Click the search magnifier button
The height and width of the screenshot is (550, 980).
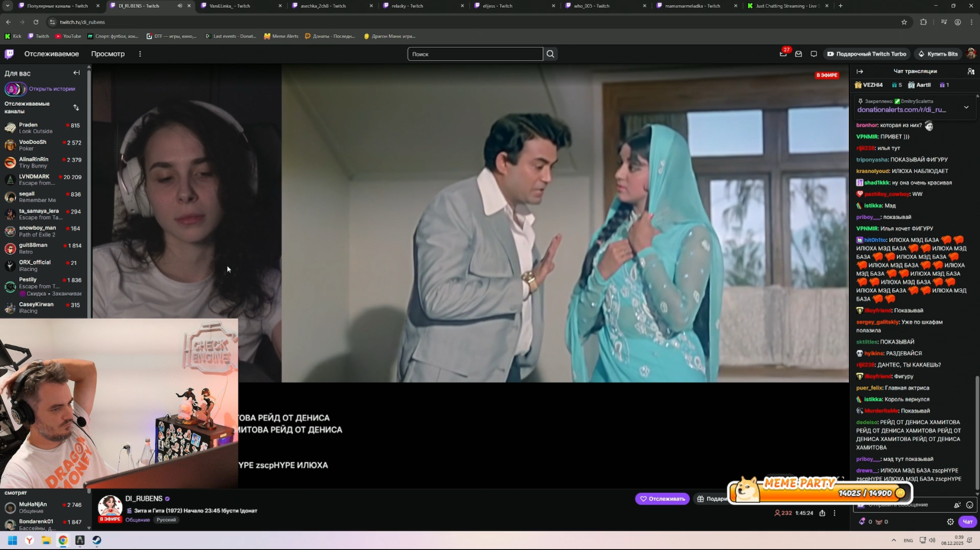click(550, 54)
